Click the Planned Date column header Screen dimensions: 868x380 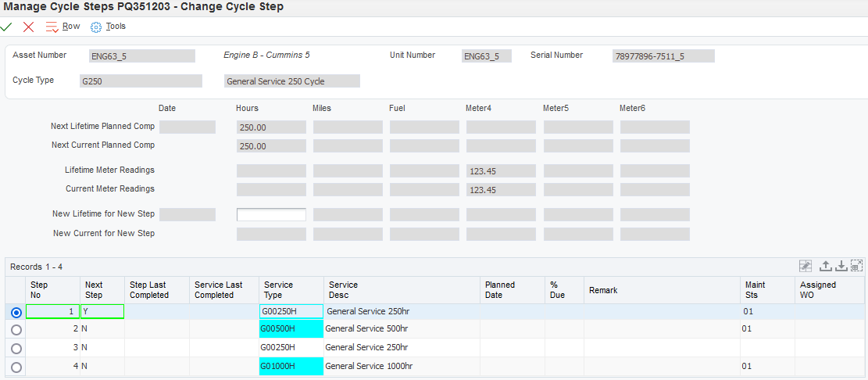pyautogui.click(x=500, y=290)
